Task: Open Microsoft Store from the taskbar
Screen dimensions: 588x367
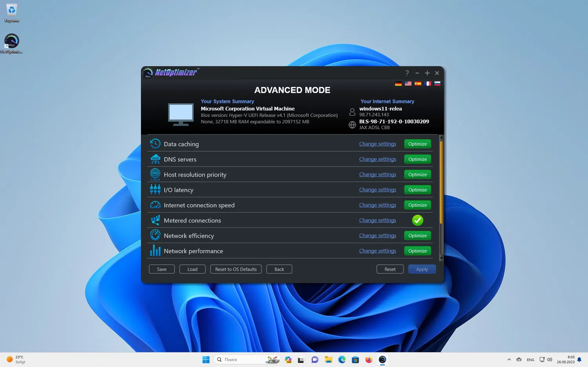Action: point(355,360)
